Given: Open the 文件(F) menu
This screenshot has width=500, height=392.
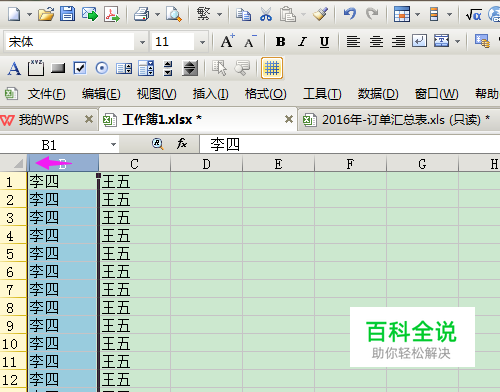Looking at the screenshot, I should [46, 94].
